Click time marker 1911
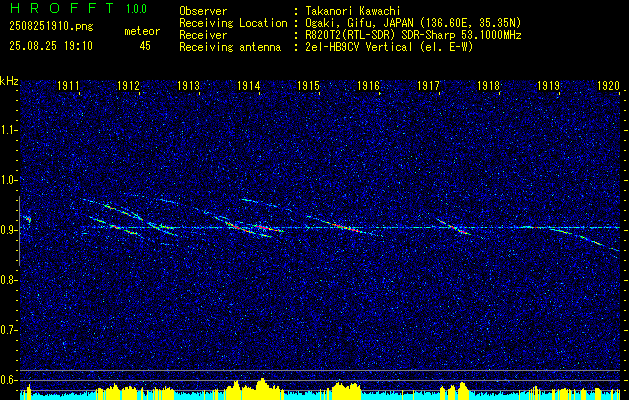629x400 pixels. 68,85
